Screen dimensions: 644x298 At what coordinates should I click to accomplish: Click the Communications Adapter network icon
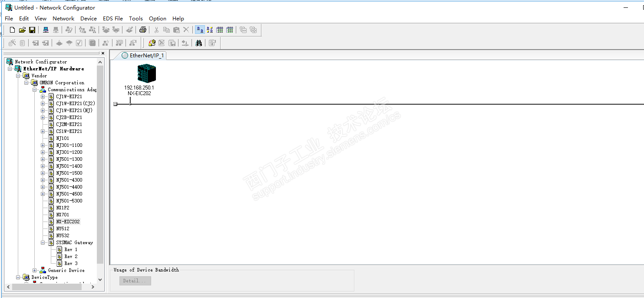[x=43, y=89]
